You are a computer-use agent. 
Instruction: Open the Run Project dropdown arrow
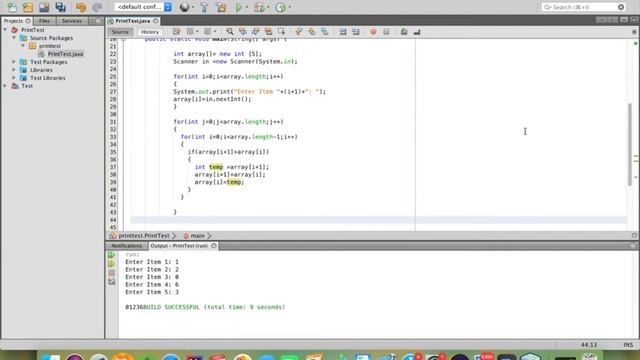(x=247, y=7)
